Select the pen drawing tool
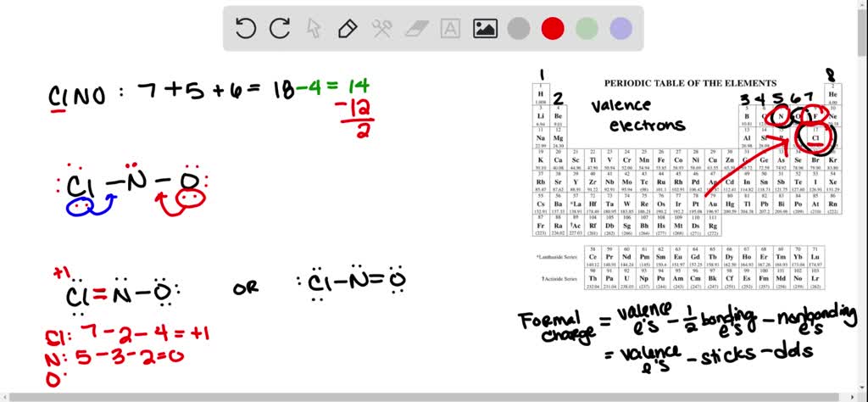 348,28
